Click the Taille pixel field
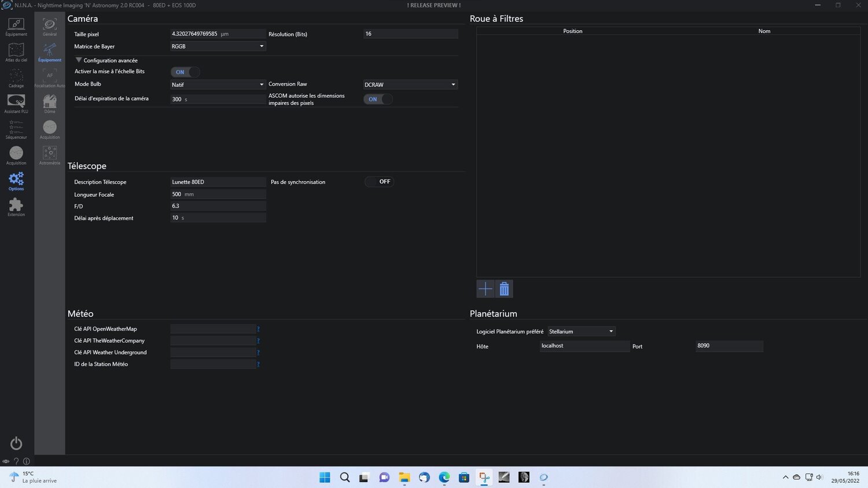Screen dimensions: 868x488 (x=218, y=34)
